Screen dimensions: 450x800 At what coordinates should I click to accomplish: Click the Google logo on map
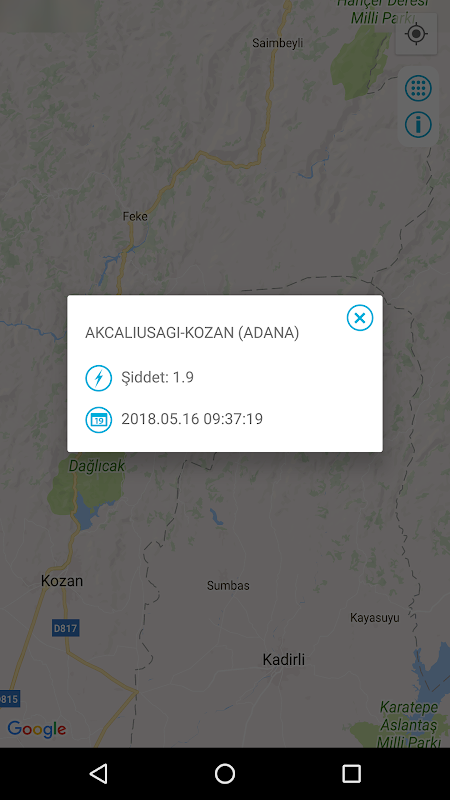pos(37,729)
